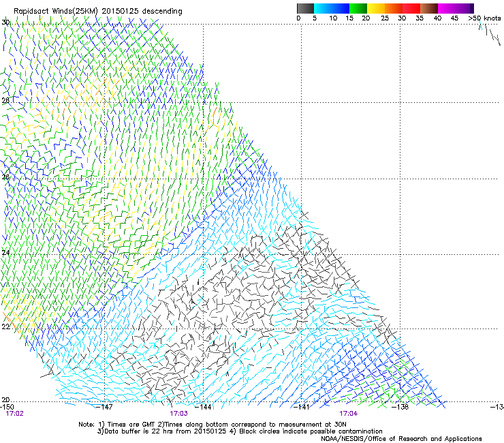Click the latitude label '28'
The width and height of the screenshot is (504, 443).
5,100
